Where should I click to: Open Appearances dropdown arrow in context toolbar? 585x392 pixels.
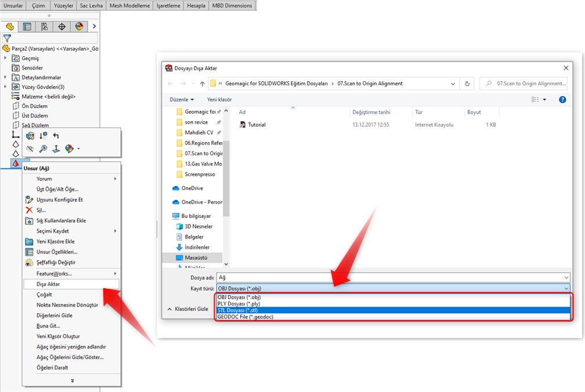coord(78,149)
